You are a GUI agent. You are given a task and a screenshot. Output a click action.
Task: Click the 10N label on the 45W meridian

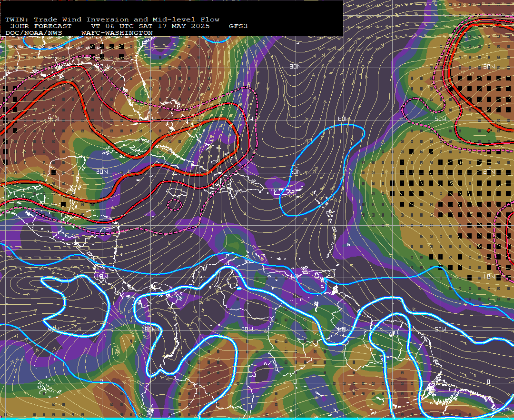click(x=489, y=277)
